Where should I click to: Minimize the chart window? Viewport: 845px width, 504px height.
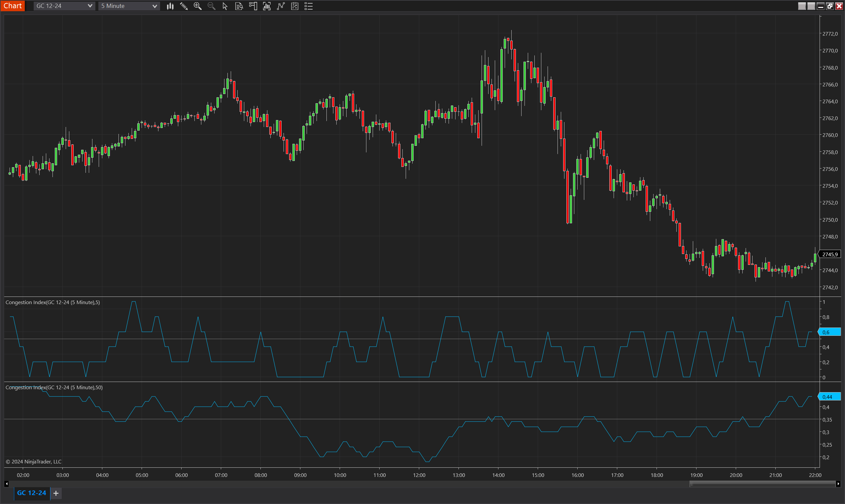(821, 6)
